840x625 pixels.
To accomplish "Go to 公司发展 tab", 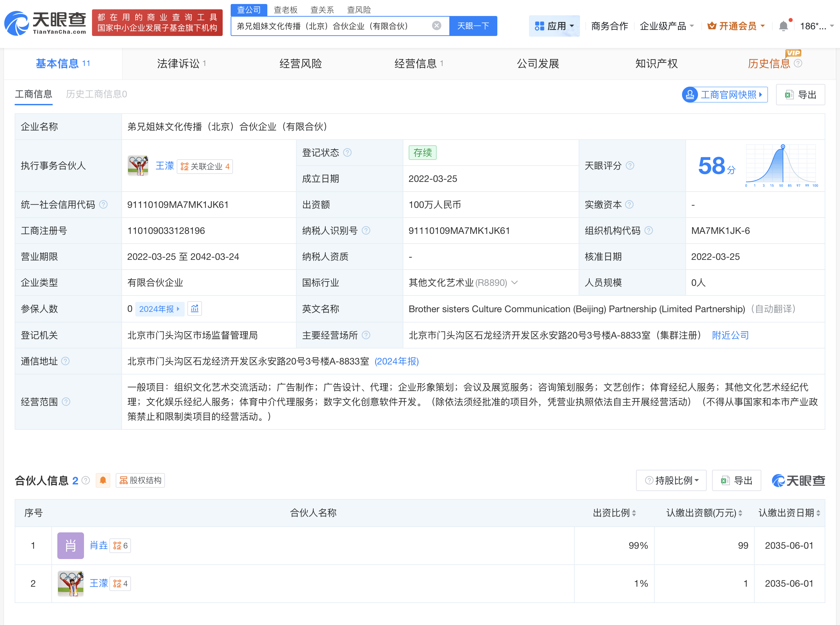I will click(x=538, y=63).
